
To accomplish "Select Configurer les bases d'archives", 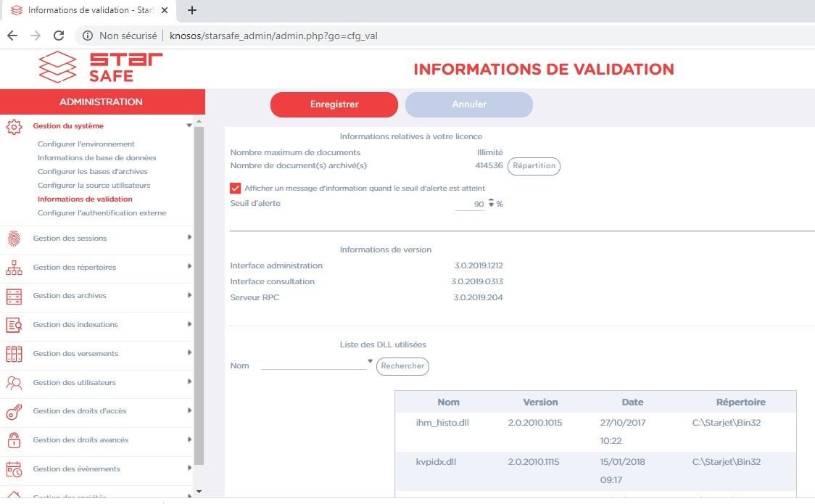I will click(x=92, y=172).
